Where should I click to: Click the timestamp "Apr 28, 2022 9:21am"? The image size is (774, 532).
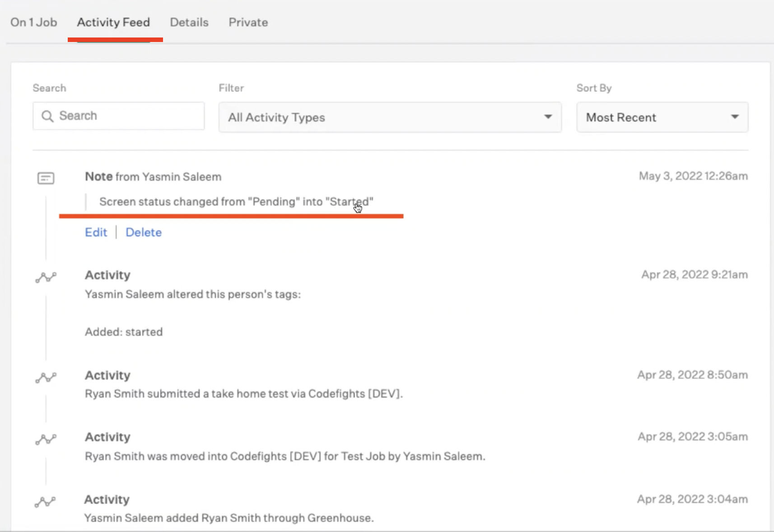point(695,275)
